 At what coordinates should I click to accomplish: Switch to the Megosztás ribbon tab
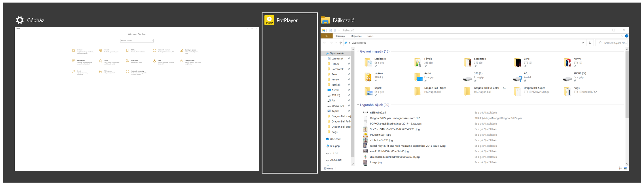click(356, 36)
